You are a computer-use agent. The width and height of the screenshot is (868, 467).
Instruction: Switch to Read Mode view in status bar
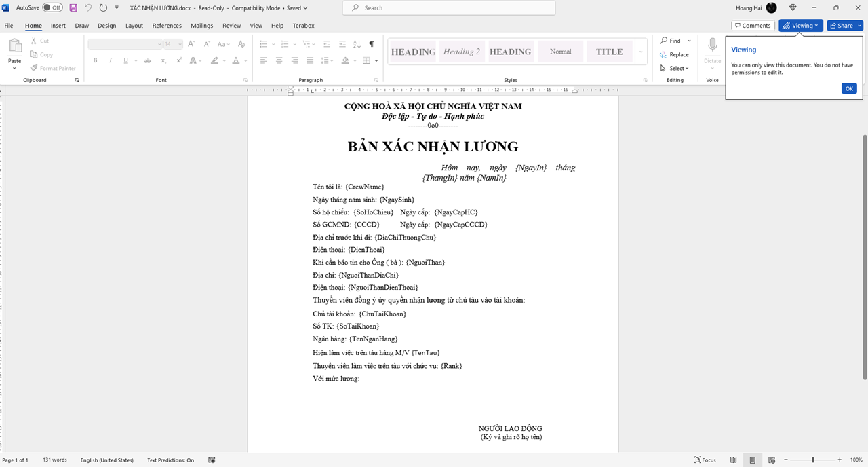[733, 460]
